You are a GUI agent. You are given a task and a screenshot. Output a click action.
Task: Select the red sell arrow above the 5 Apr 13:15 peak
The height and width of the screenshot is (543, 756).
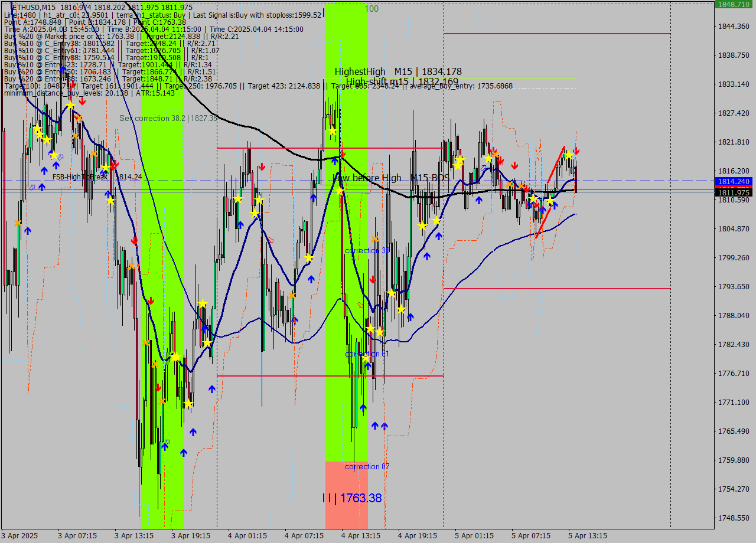[576, 152]
